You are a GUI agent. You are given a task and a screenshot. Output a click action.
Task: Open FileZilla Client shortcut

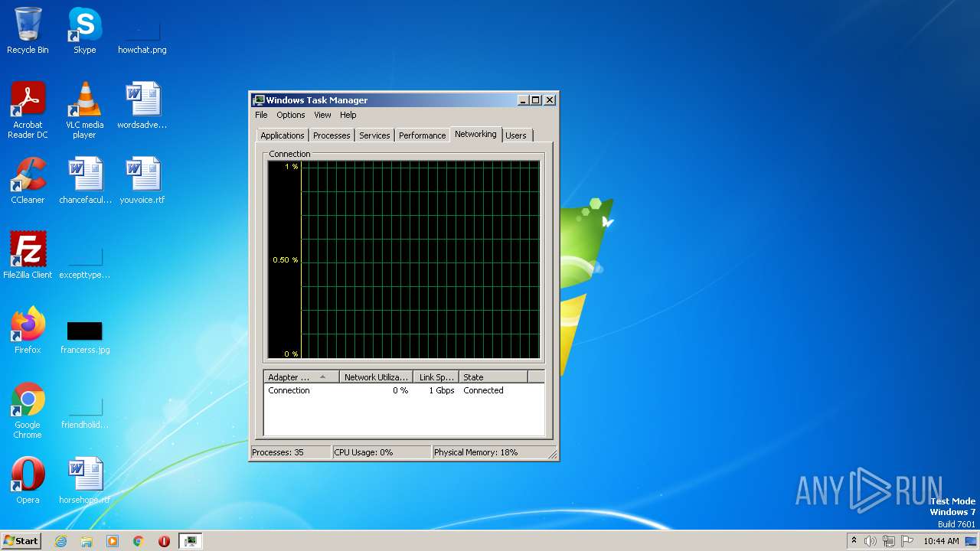28,256
